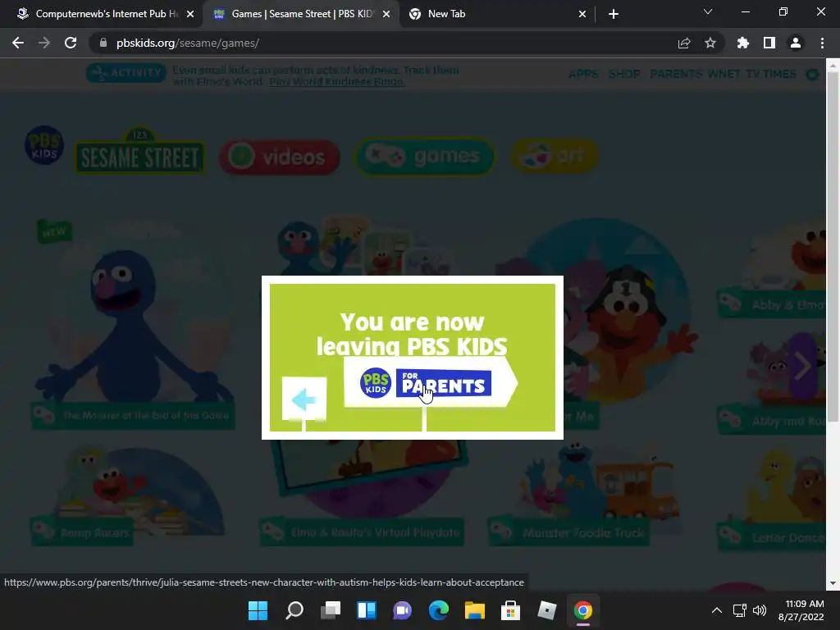Open Task View from the taskbar
The width and height of the screenshot is (840, 630).
331,610
